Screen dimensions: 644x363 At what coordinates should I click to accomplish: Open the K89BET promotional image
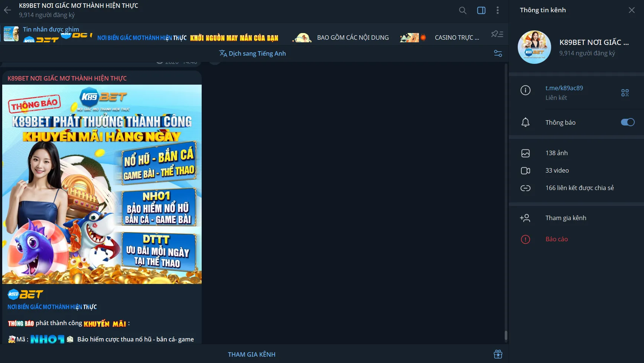[x=102, y=184]
